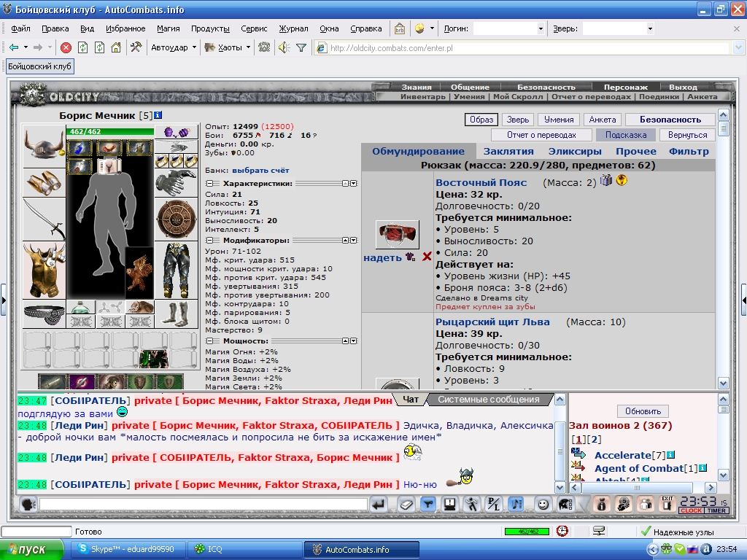Image resolution: width=747 pixels, height=560 pixels.
Task: Click the P/L icon in the chat bar
Action: tap(493, 505)
